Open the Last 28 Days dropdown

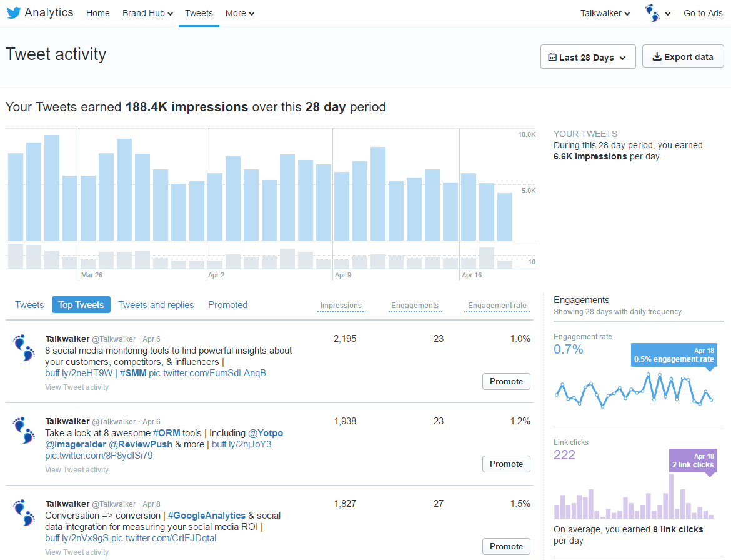(x=587, y=56)
